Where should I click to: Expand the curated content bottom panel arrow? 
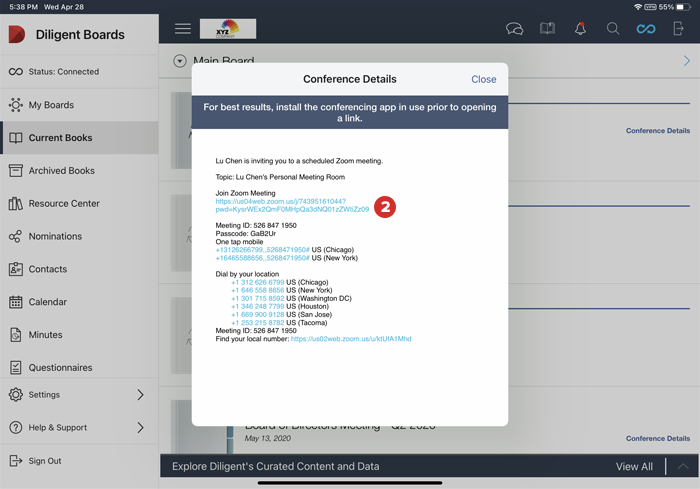tap(683, 467)
